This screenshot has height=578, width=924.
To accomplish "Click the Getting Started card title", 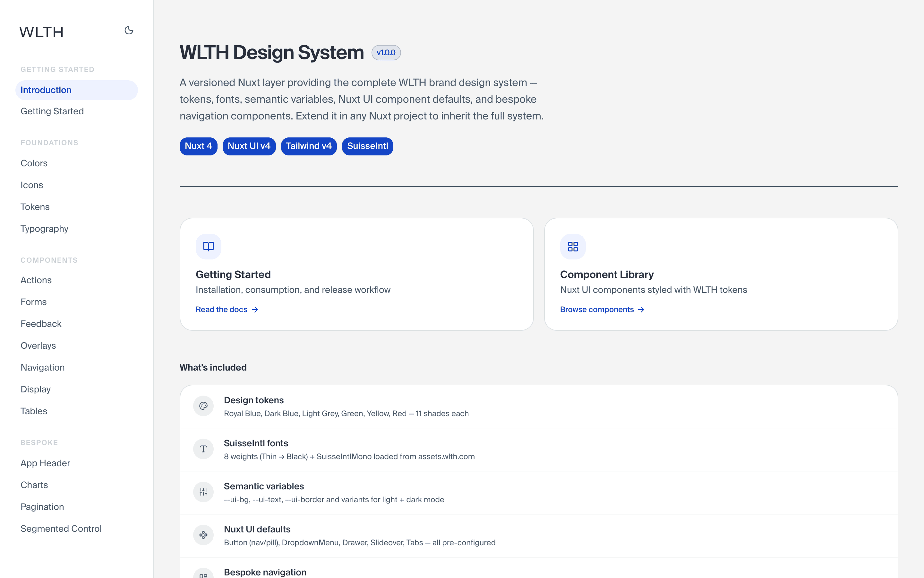I will coord(233,275).
